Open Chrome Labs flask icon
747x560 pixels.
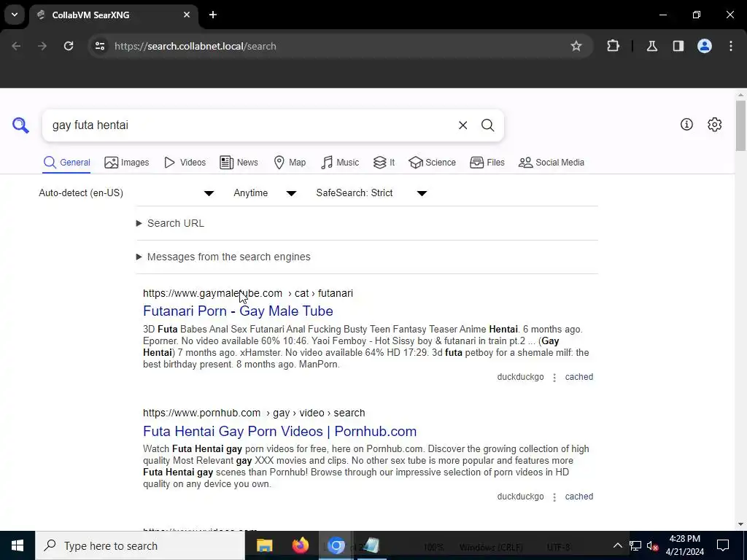[651, 46]
